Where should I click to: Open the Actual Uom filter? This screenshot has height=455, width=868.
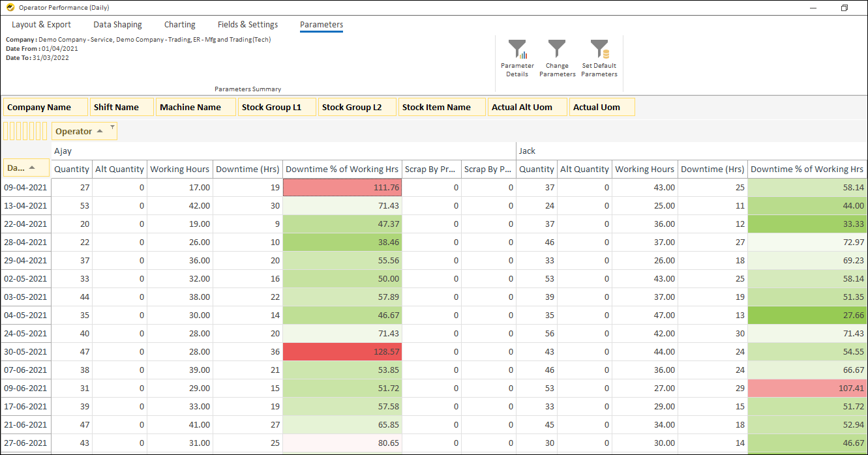601,106
